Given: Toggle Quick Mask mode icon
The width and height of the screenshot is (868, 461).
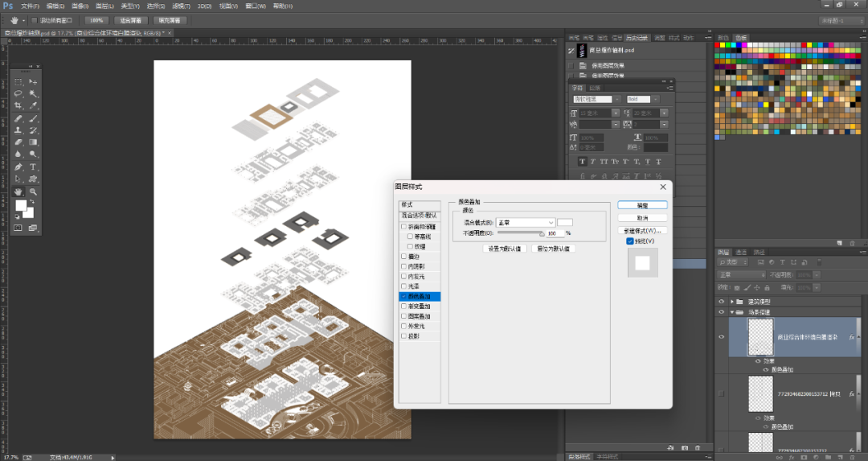Looking at the screenshot, I should click(x=18, y=228).
